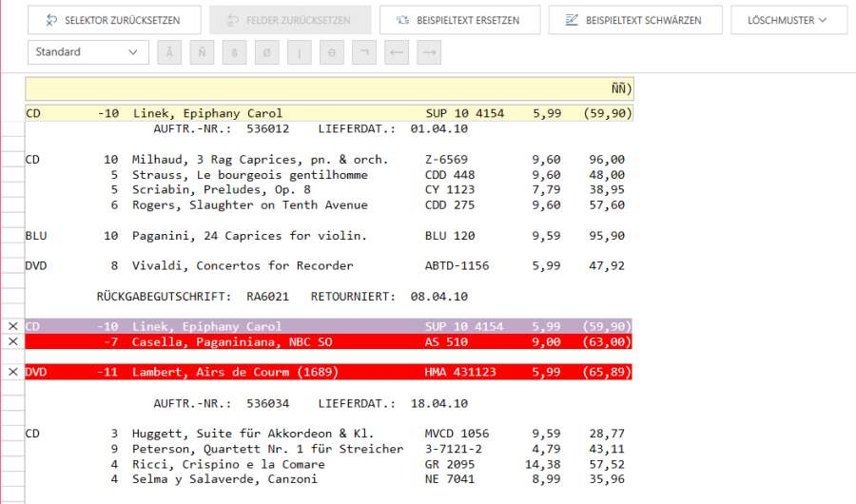
Task: Click the ¬ negation symbol button
Action: [x=364, y=52]
